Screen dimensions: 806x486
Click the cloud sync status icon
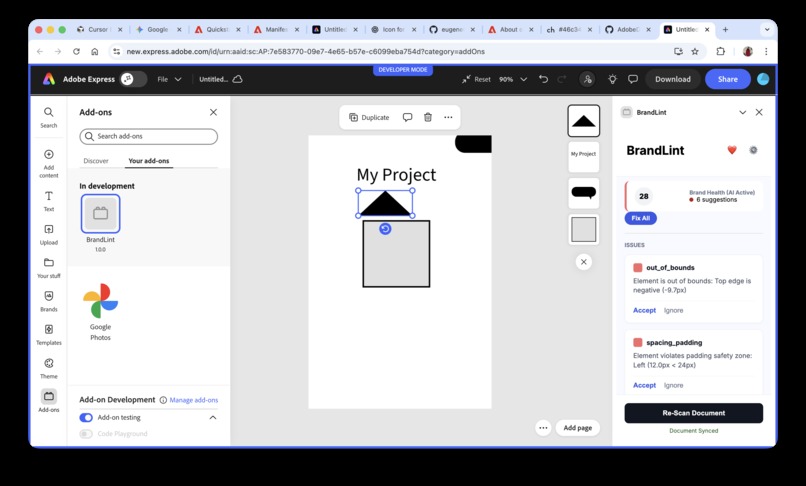click(x=237, y=79)
